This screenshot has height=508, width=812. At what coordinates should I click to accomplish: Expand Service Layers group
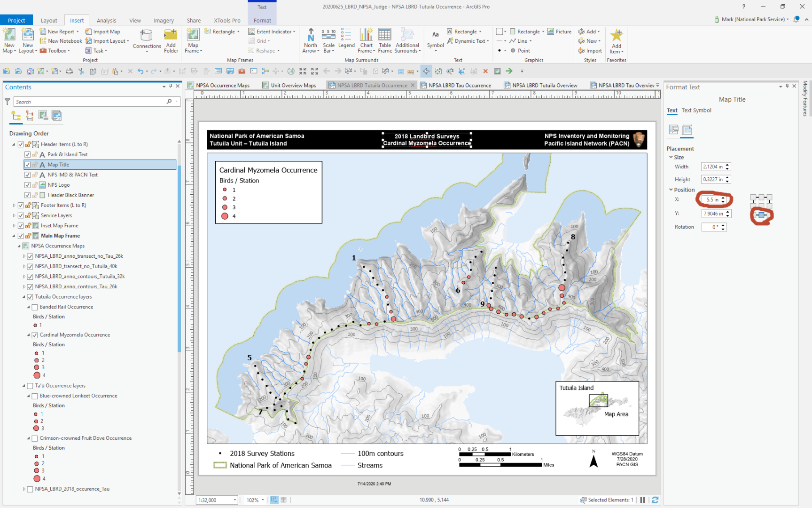pyautogui.click(x=14, y=215)
